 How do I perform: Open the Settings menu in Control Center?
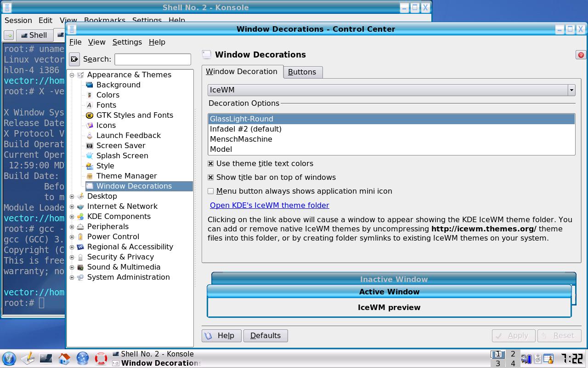click(127, 42)
